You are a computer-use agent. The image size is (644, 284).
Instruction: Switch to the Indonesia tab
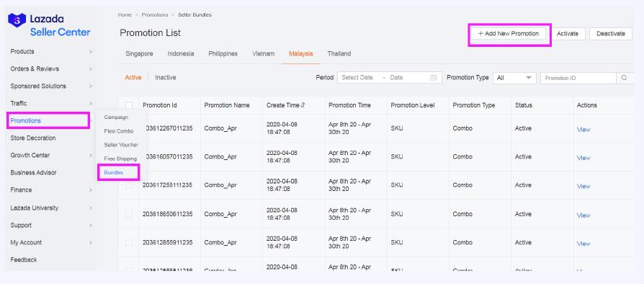181,54
